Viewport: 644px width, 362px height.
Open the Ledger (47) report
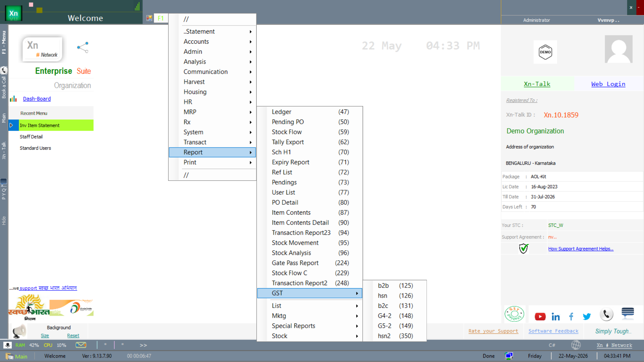coord(310,112)
